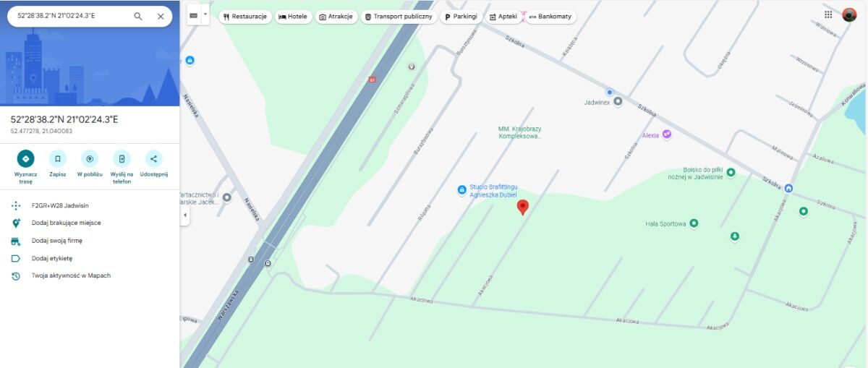
Task: Click the red dropped pin marker
Action: tap(523, 207)
